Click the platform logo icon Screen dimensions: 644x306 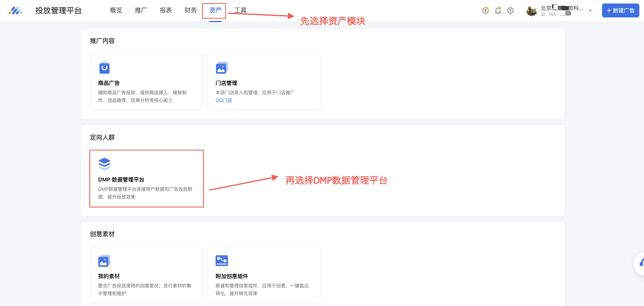point(16,10)
